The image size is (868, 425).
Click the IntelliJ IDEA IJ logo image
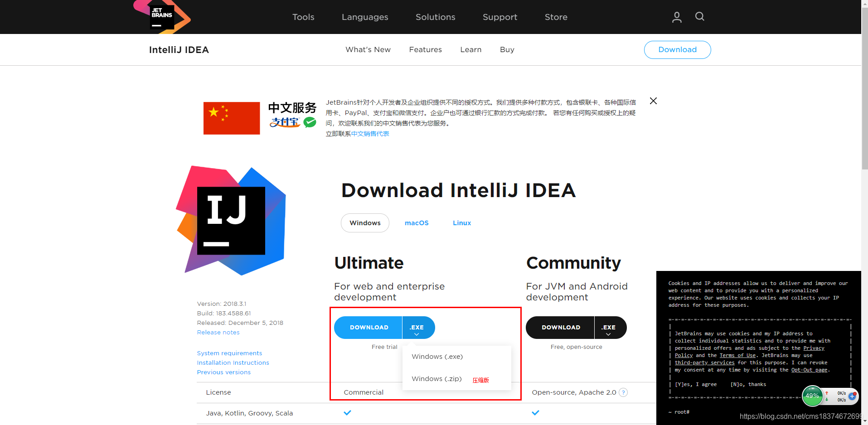click(x=231, y=221)
